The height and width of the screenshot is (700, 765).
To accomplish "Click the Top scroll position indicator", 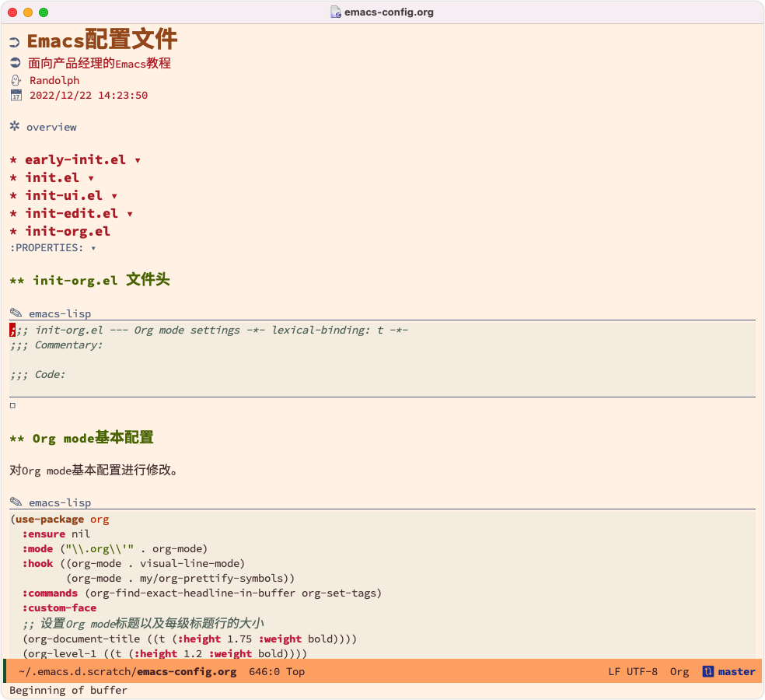I will [295, 672].
